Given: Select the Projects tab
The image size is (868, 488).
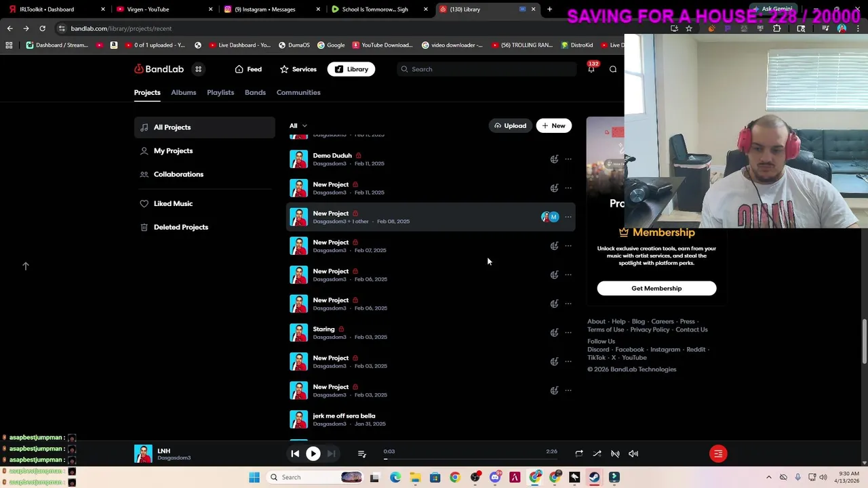Looking at the screenshot, I should coord(147,92).
